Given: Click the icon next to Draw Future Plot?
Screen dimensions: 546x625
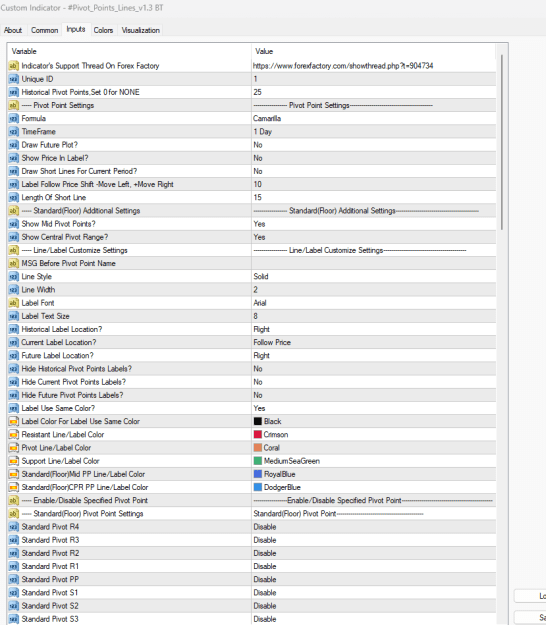Looking at the screenshot, I should 14,145.
